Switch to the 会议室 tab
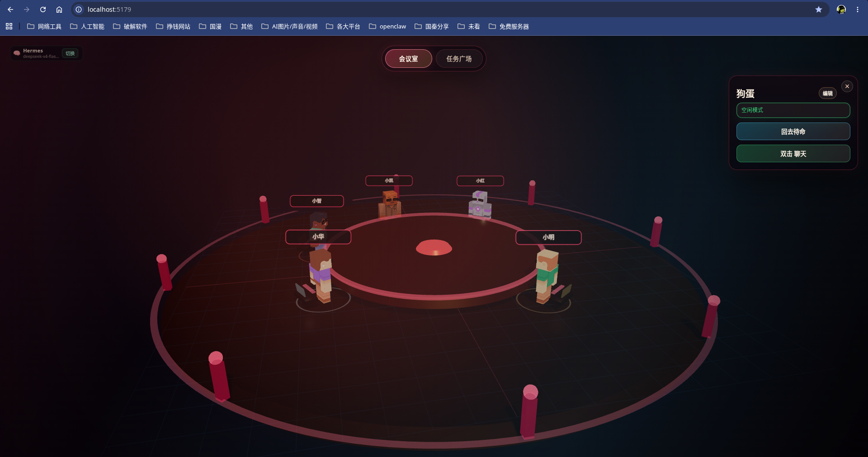 (x=409, y=59)
